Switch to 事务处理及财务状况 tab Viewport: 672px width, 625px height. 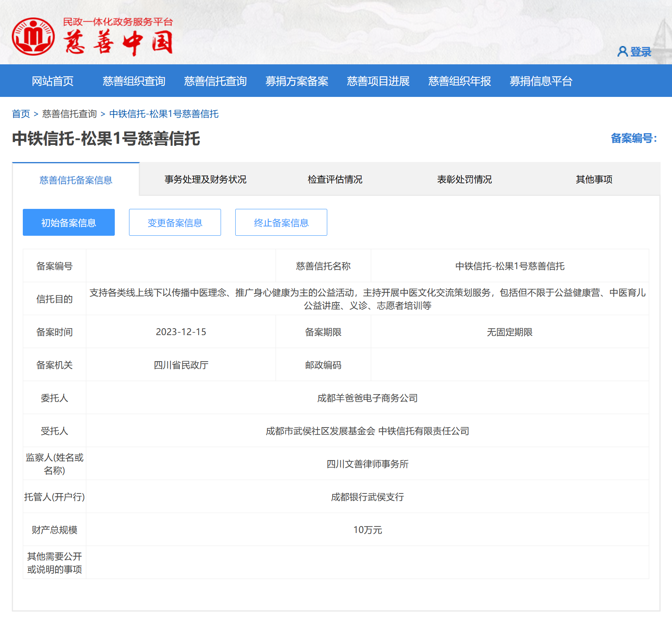(206, 180)
